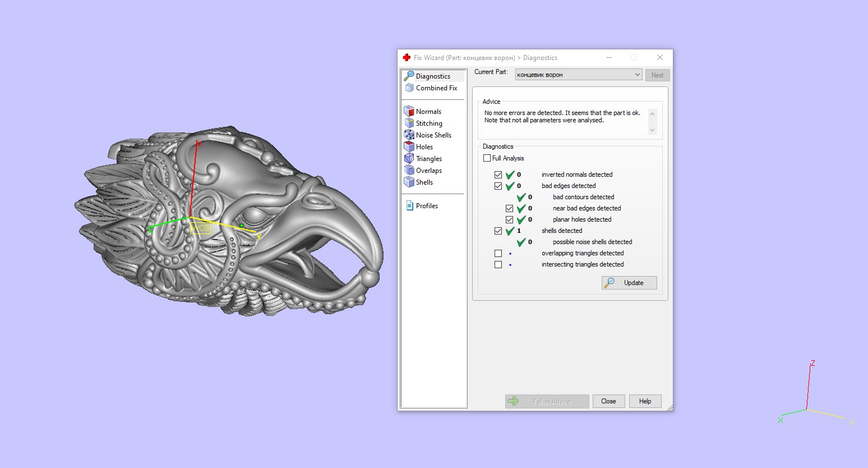Viewport: 868px width, 468px height.
Task: Uncheck the shells detected checkbox
Action: coord(498,231)
